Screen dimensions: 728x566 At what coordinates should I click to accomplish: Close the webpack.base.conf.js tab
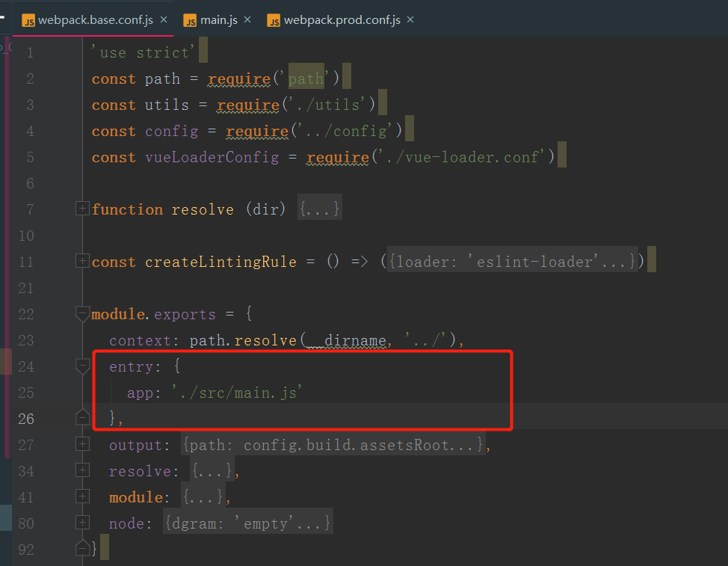tap(164, 20)
